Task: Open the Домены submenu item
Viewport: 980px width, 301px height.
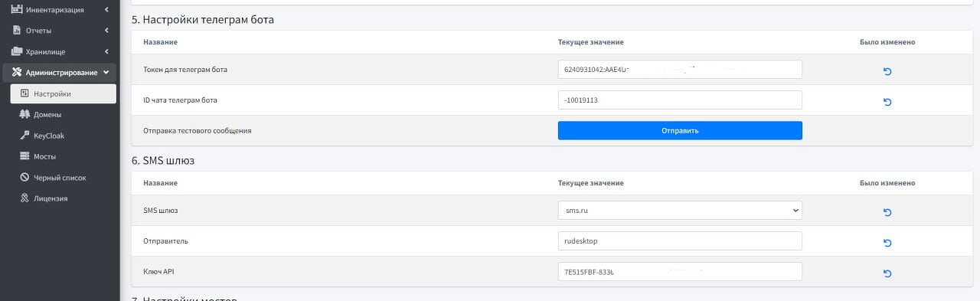Action: click(64, 114)
